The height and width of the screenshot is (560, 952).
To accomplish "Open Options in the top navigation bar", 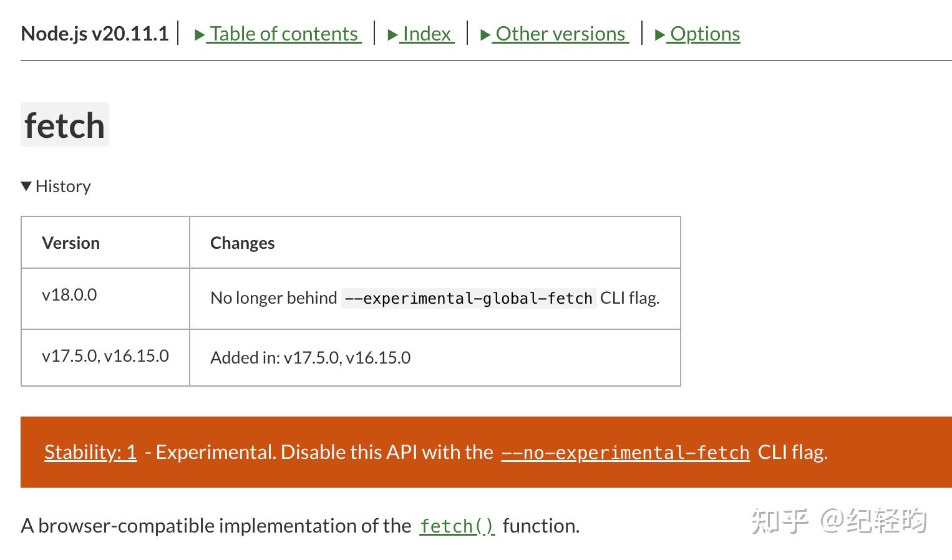I will coord(704,34).
